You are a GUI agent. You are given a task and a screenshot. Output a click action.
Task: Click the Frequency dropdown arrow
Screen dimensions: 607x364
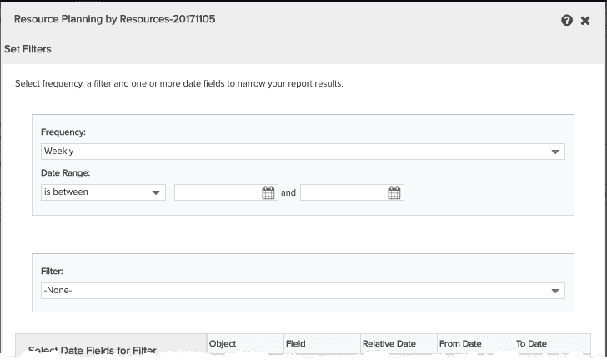click(555, 152)
